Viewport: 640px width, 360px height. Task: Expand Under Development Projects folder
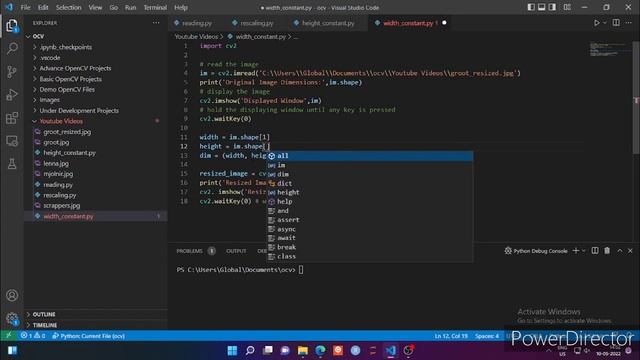[79, 111]
